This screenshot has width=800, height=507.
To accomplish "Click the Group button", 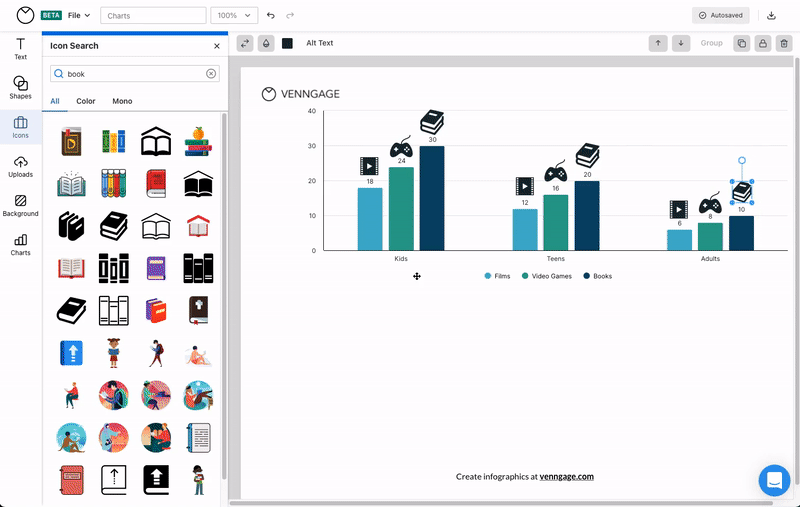I will 711,43.
